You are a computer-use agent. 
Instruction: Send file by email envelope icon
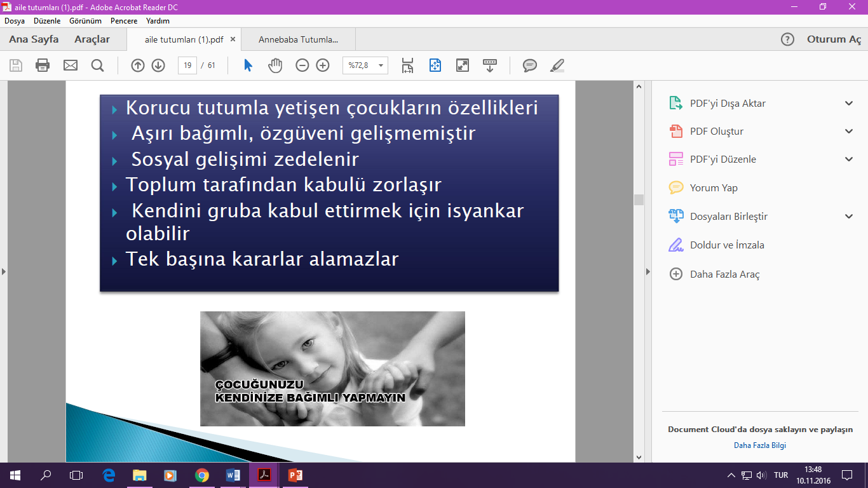coord(70,65)
